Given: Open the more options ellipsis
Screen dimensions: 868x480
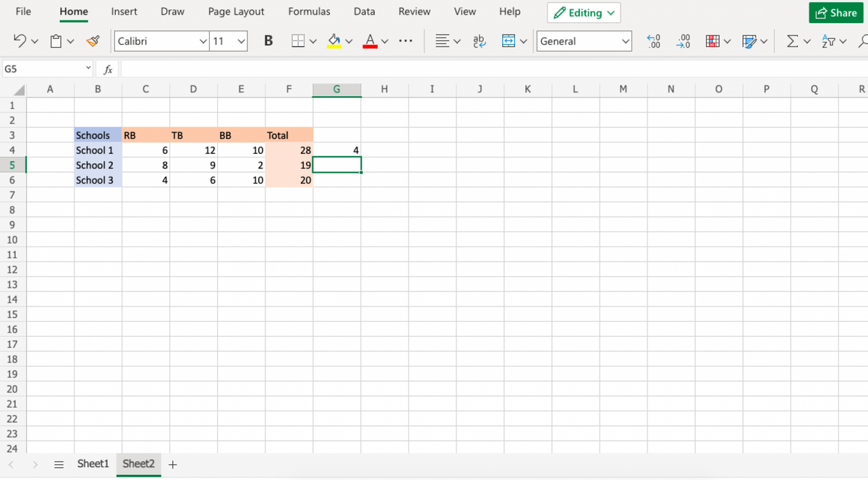Looking at the screenshot, I should click(x=406, y=41).
